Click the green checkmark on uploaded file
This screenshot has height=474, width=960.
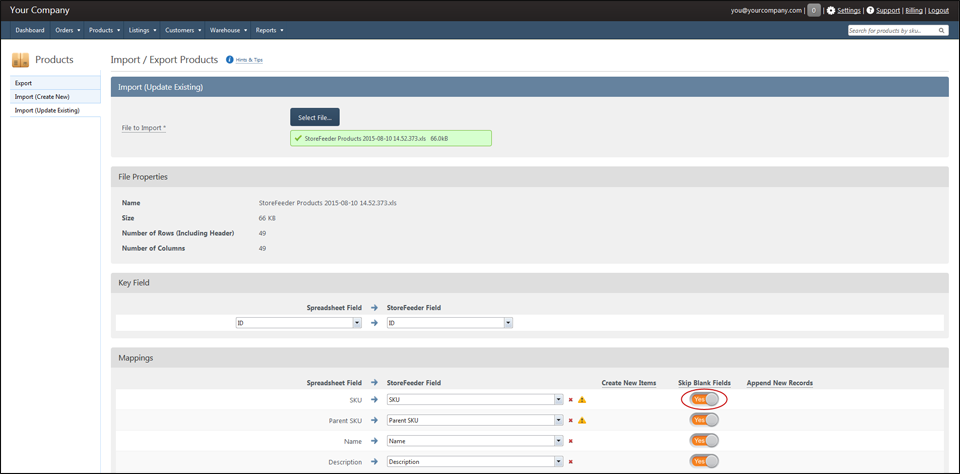pyautogui.click(x=298, y=139)
